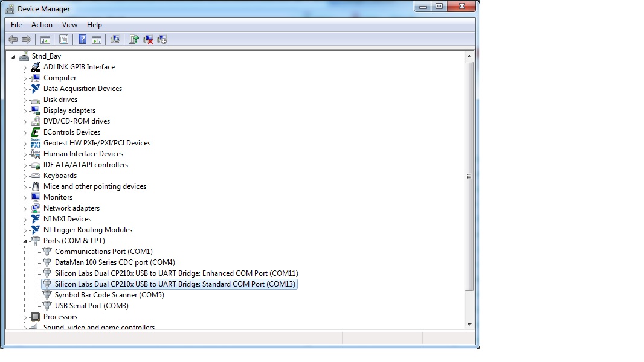
Task: Click the Forward navigation arrow
Action: click(27, 39)
